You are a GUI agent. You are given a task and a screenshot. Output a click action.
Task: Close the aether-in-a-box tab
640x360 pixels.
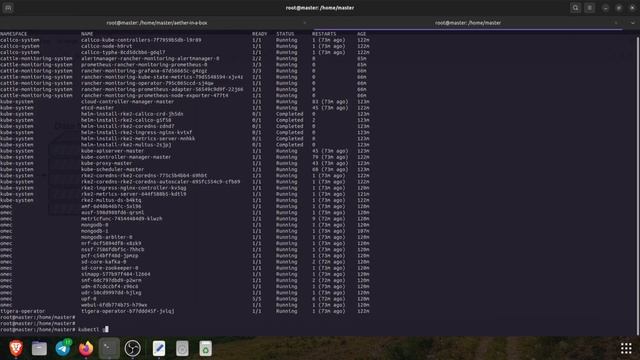304,23
